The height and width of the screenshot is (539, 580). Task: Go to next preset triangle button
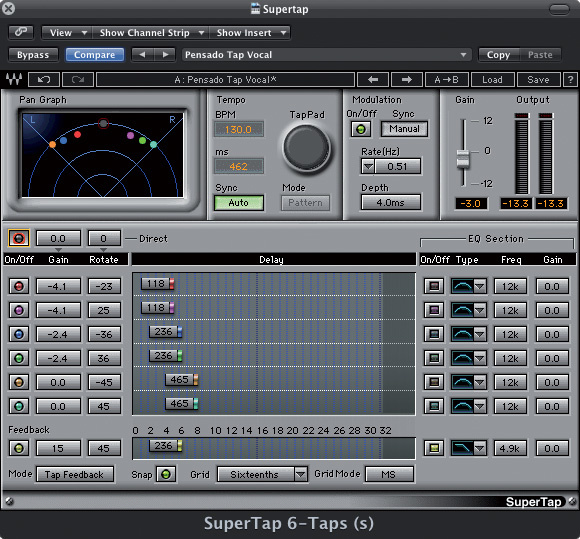165,55
